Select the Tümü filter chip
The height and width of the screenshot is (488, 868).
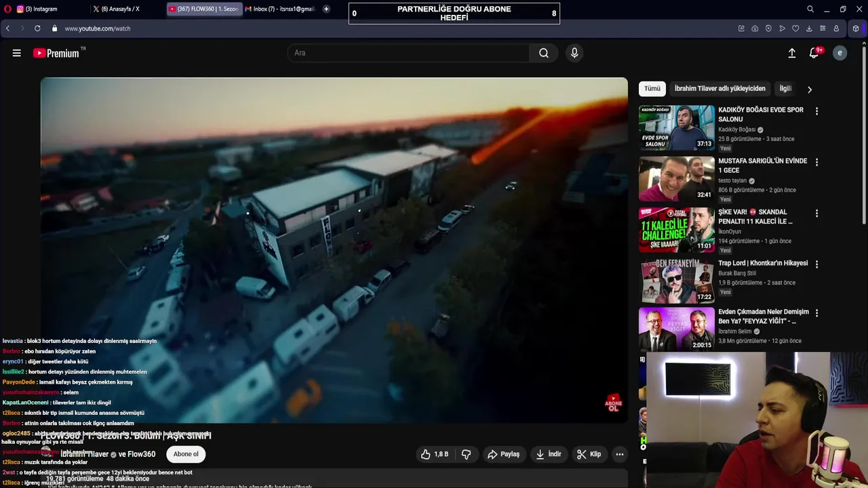click(652, 89)
